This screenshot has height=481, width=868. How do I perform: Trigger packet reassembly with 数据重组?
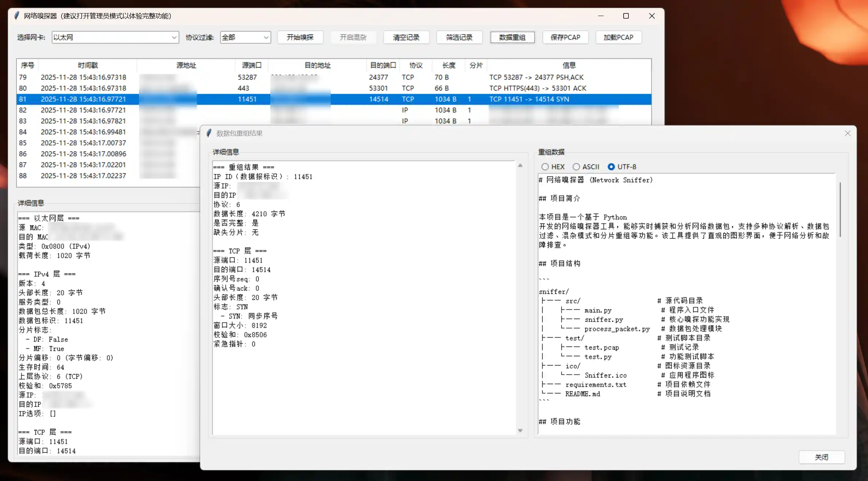tap(512, 37)
